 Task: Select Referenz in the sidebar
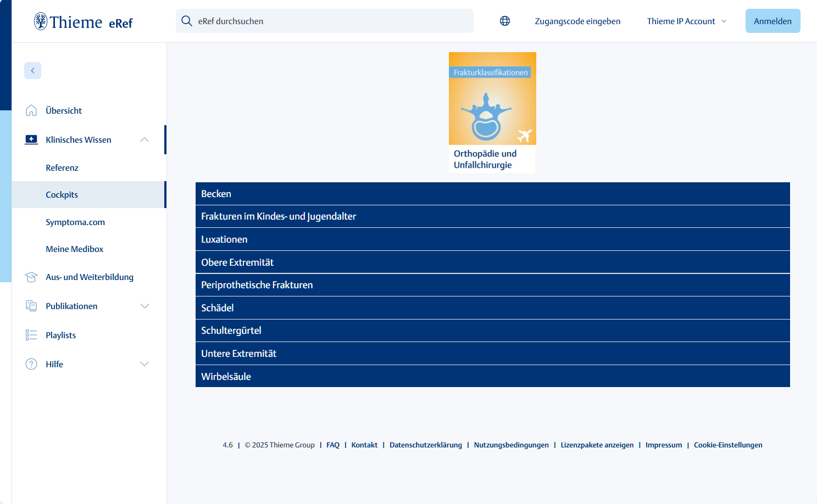point(62,167)
